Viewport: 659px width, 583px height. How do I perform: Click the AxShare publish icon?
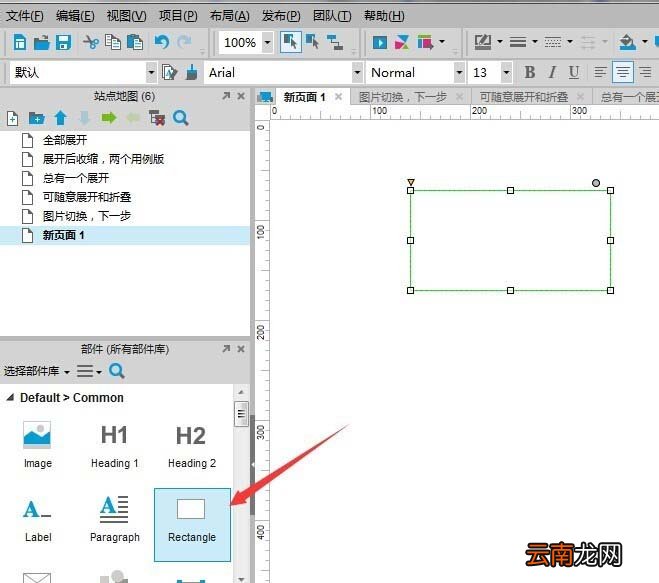pyautogui.click(x=402, y=42)
